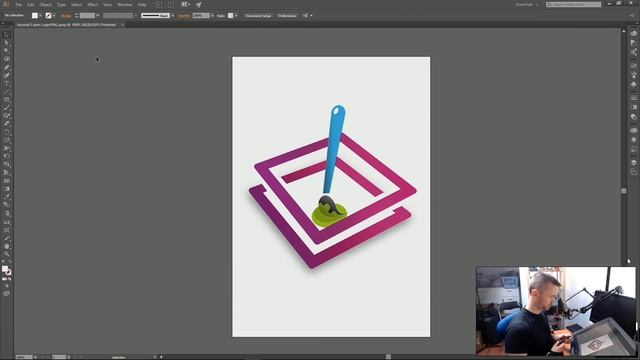This screenshot has height=360, width=640.
Task: Open the opacity slider arrow
Action: click(212, 16)
